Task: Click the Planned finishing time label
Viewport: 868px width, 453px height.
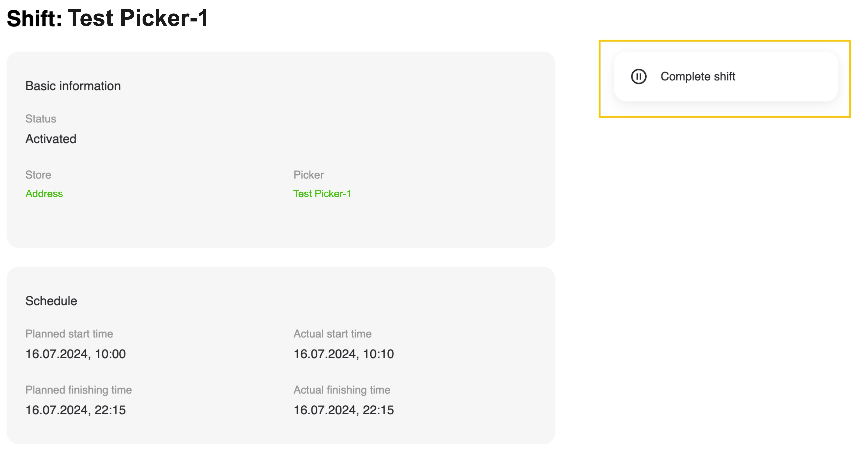Action: point(78,390)
